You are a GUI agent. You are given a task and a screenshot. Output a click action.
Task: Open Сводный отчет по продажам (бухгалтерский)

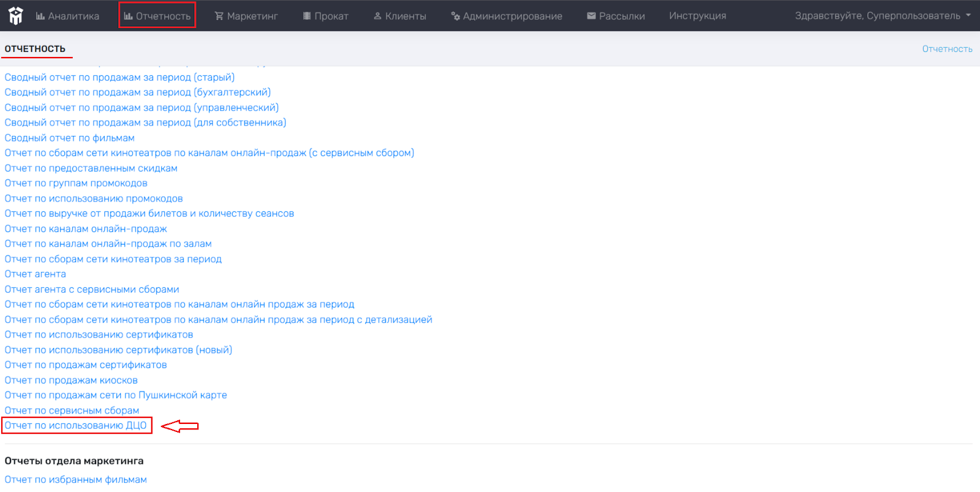pyautogui.click(x=138, y=93)
